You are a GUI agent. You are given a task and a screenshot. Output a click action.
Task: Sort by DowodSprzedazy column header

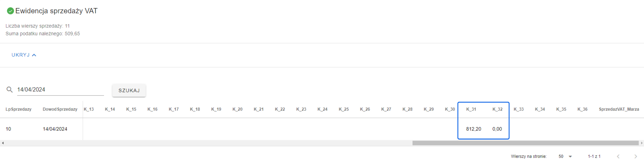pos(60,109)
